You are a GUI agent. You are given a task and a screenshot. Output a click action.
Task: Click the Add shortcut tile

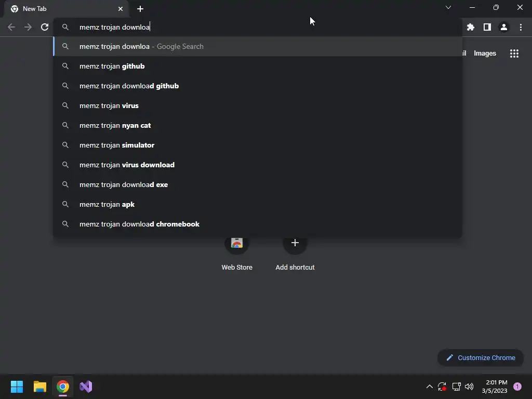pyautogui.click(x=295, y=253)
